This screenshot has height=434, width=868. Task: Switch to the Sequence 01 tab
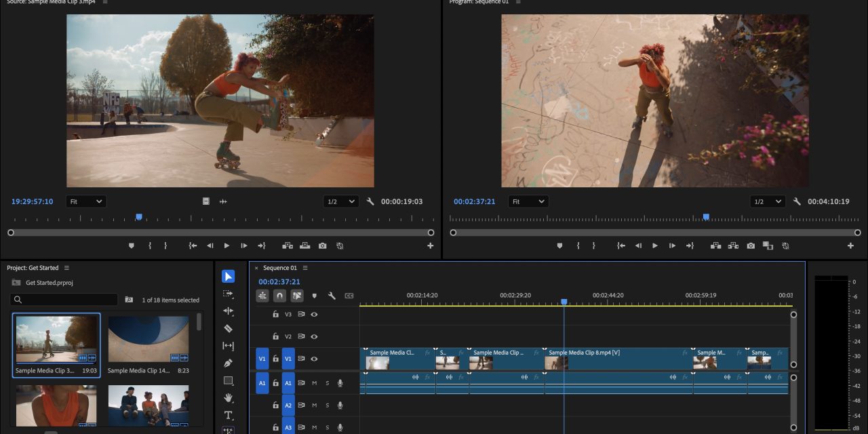[x=279, y=268]
